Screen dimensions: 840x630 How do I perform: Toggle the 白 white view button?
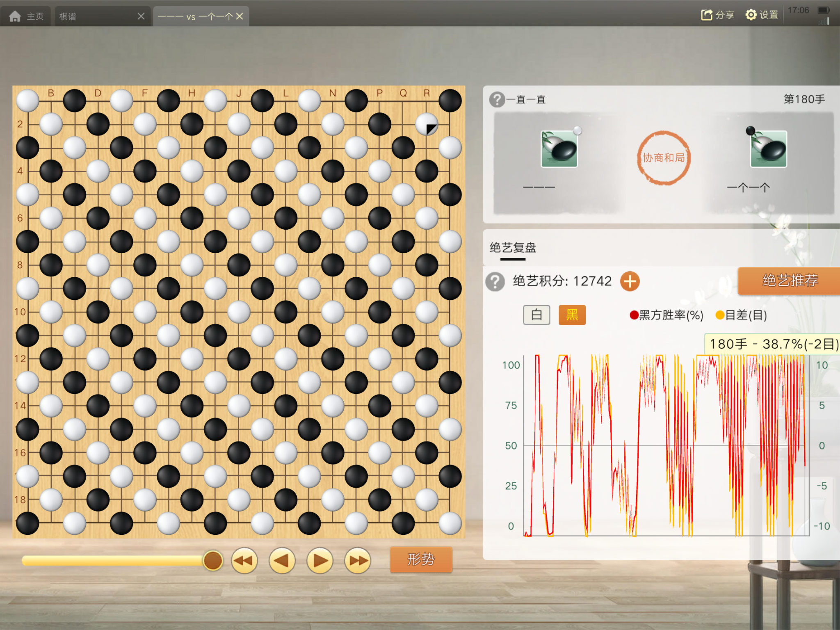[536, 315]
